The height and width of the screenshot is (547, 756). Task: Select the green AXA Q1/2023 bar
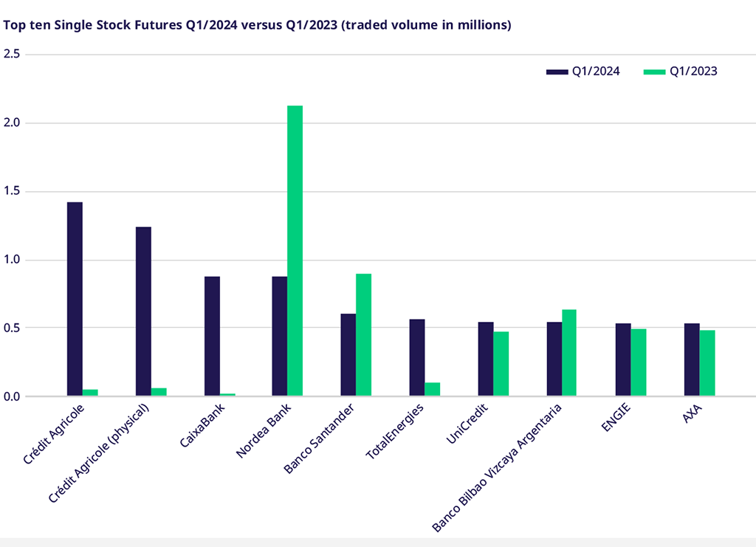(707, 363)
